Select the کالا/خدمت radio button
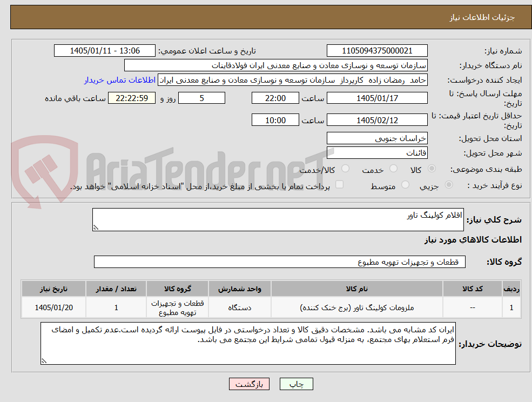 [x=345, y=169]
